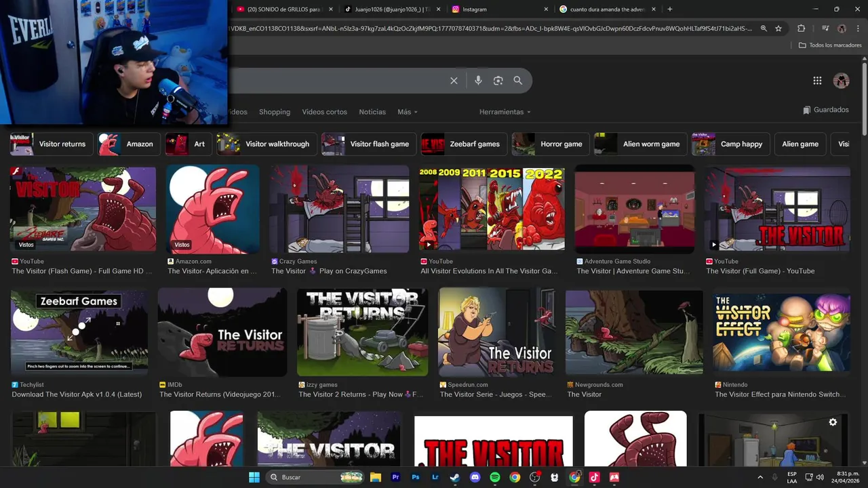
Task: Click the browser address bar URL
Action: [x=492, y=28]
